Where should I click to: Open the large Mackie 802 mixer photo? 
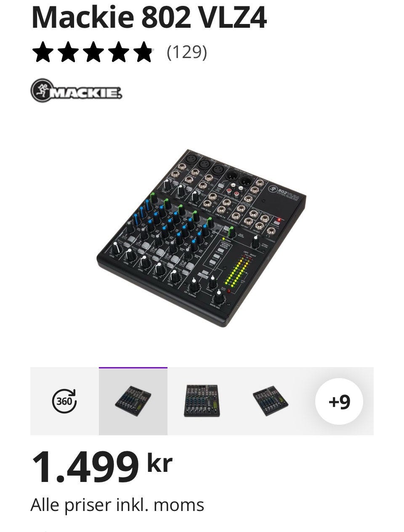point(202,238)
